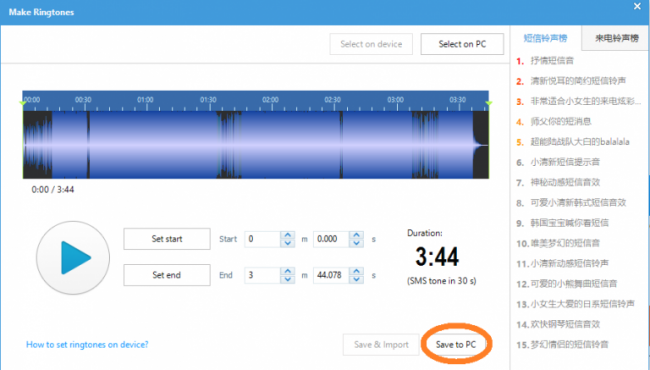This screenshot has height=370, width=650.
Task: Click the Set end button
Action: tap(167, 275)
